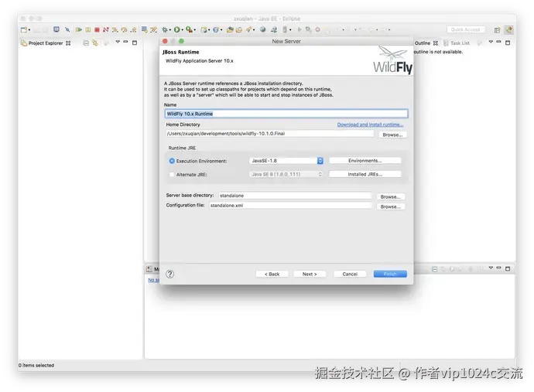Click the Name field with WildFly 10.x Runtime

[286, 114]
